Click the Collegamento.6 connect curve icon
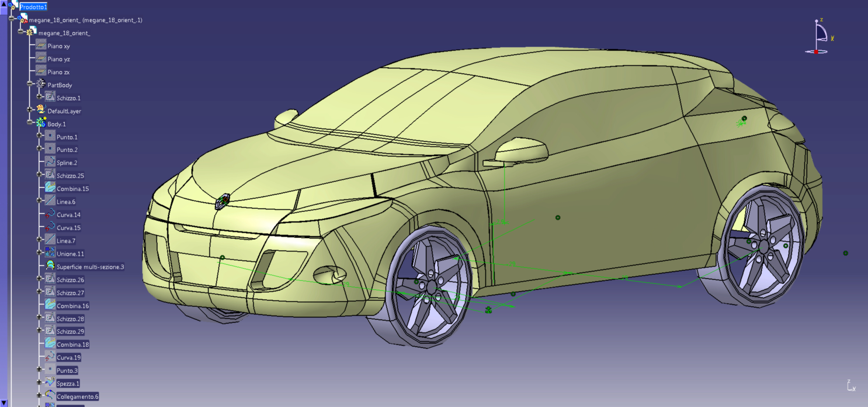 pos(50,395)
